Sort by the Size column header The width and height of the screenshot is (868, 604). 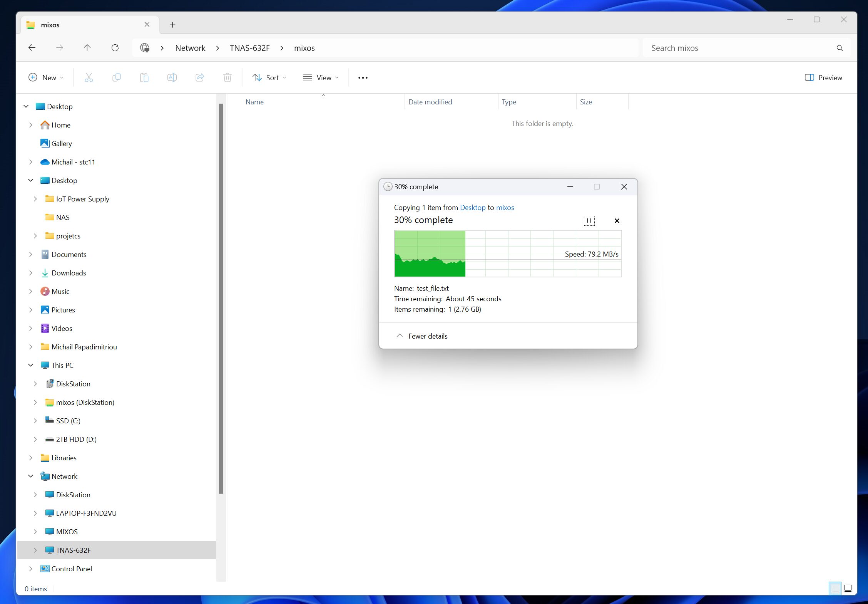point(602,102)
